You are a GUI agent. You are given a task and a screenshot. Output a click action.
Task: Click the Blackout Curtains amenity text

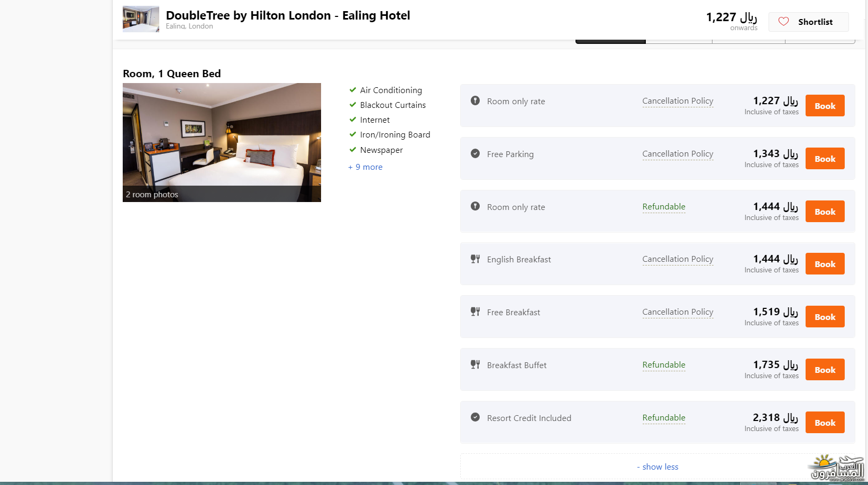tap(393, 105)
